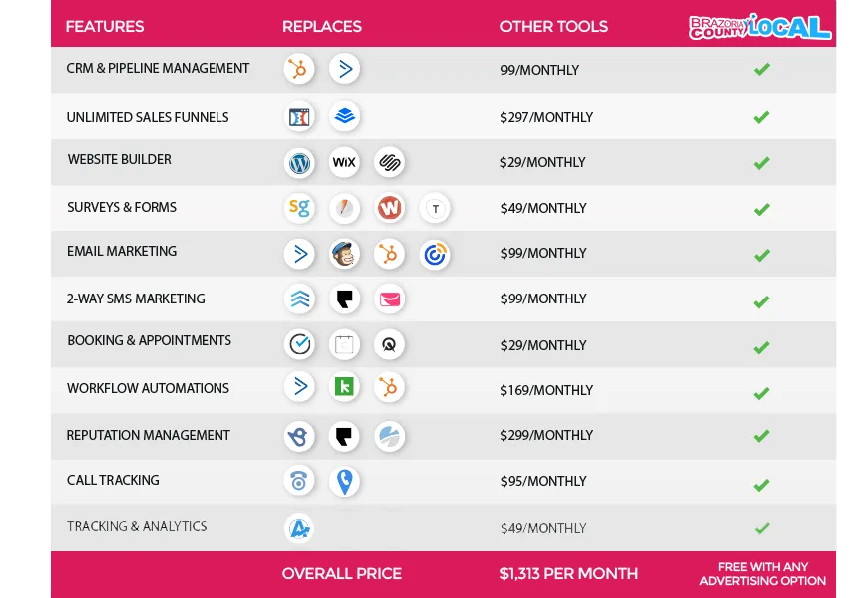Click the REPLACES column header
Viewport: 868px width, 598px height.
[322, 27]
